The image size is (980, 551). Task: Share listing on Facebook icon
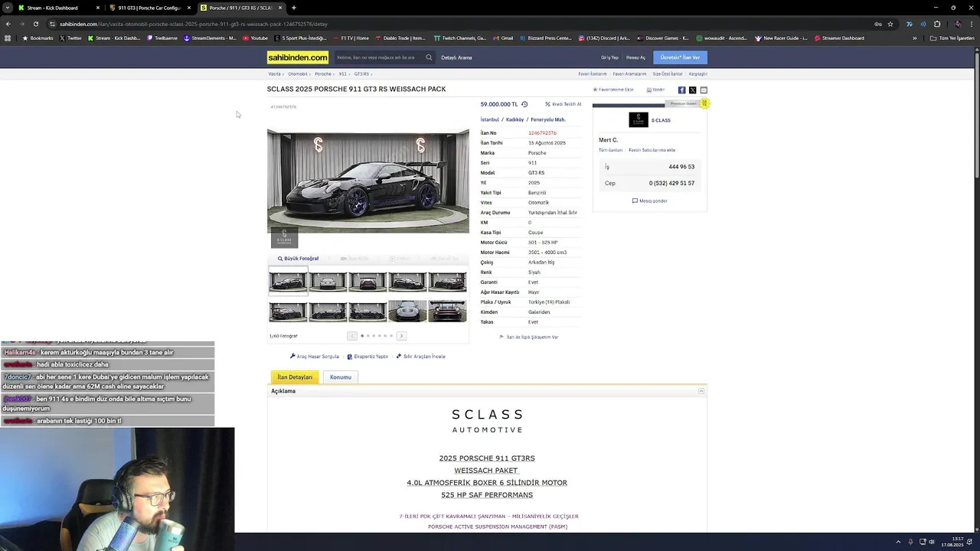pyautogui.click(x=681, y=90)
